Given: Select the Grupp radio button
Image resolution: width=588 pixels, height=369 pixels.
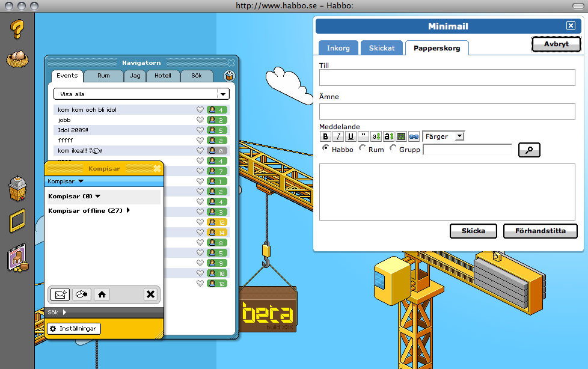Looking at the screenshot, I should point(393,148).
